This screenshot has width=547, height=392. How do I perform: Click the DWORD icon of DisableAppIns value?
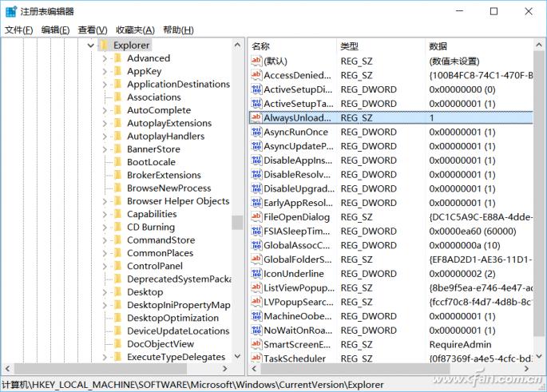[x=256, y=160]
